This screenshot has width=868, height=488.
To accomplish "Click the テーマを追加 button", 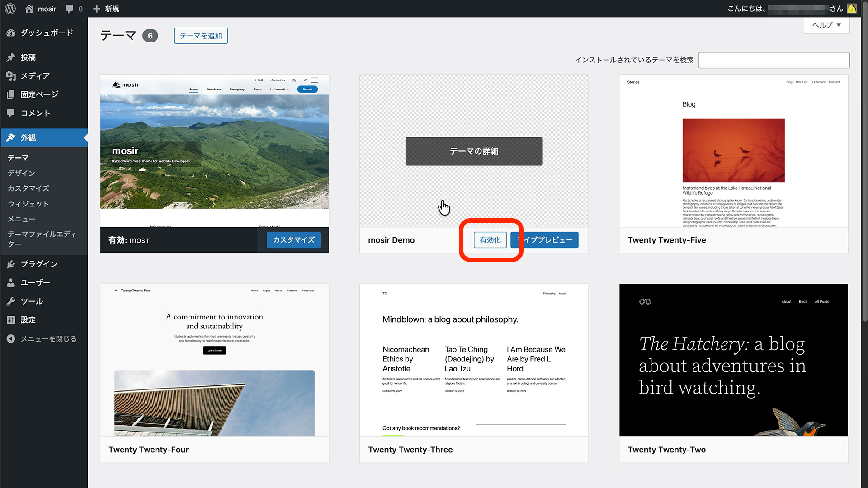I will point(201,36).
